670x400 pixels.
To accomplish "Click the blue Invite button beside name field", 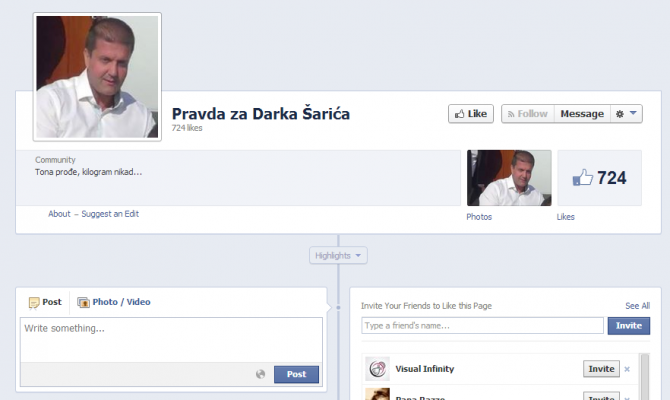I will point(628,326).
